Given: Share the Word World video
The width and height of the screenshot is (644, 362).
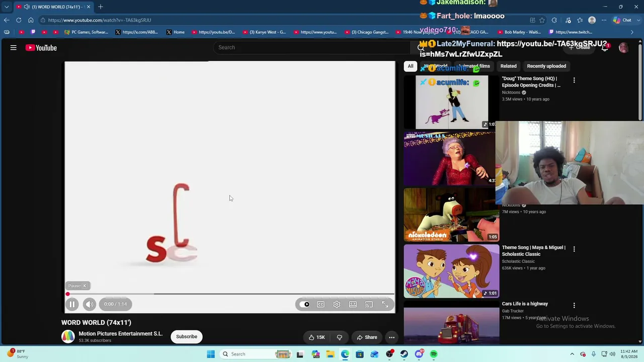Looking at the screenshot, I should [x=367, y=337].
